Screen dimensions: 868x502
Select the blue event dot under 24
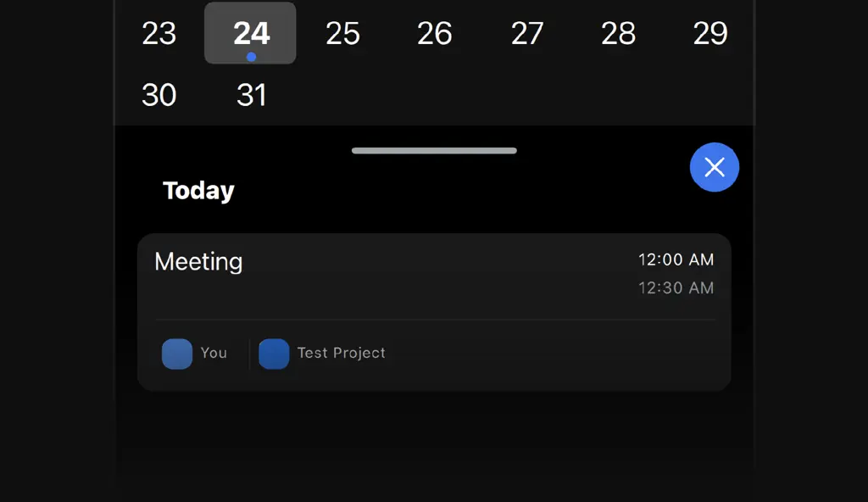(x=251, y=57)
